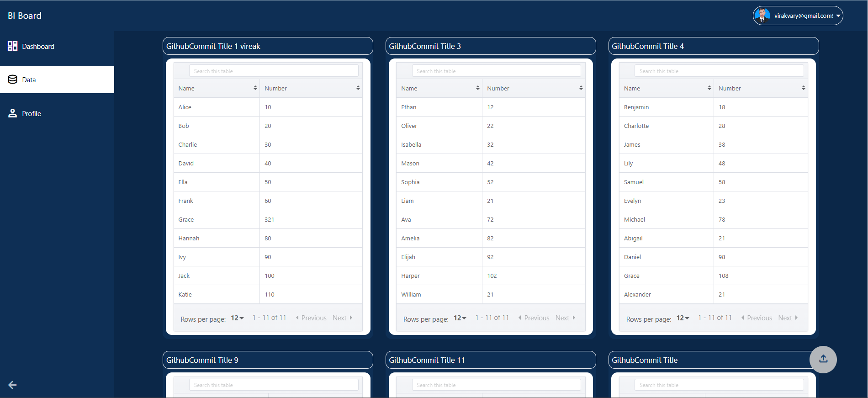This screenshot has width=868, height=398.
Task: Select the Benjamin name cell
Action: [x=667, y=107]
